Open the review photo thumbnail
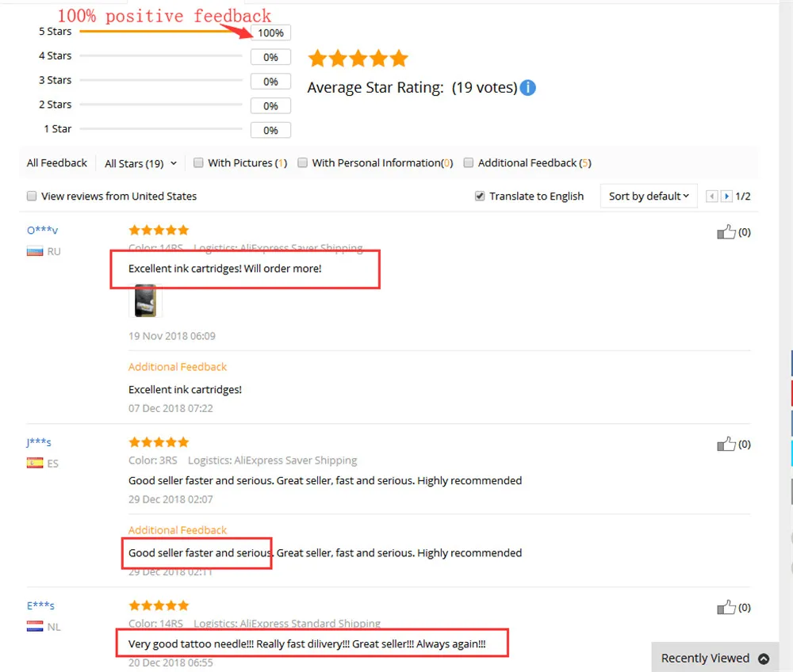The height and width of the screenshot is (672, 793). 146,300
